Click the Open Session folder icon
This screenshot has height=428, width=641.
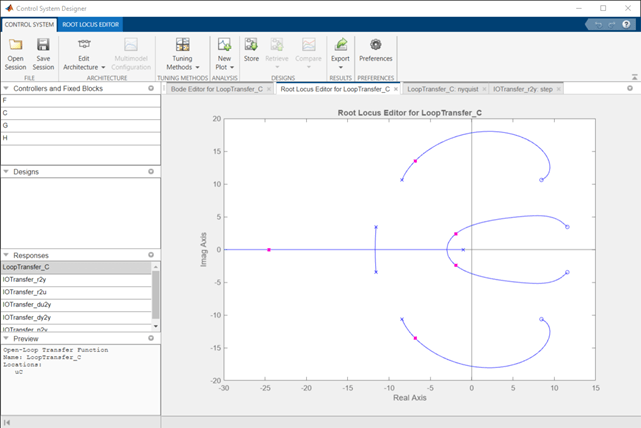pyautogui.click(x=16, y=45)
